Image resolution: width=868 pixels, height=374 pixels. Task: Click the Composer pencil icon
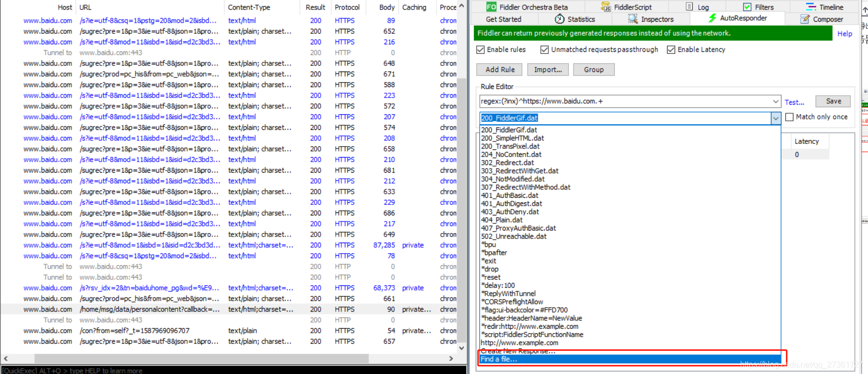click(805, 19)
